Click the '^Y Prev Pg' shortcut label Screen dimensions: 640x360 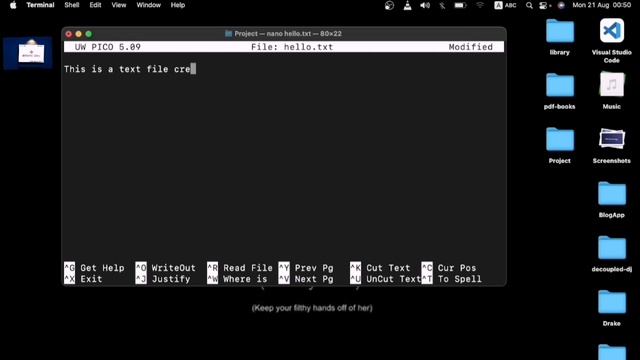[x=306, y=268]
